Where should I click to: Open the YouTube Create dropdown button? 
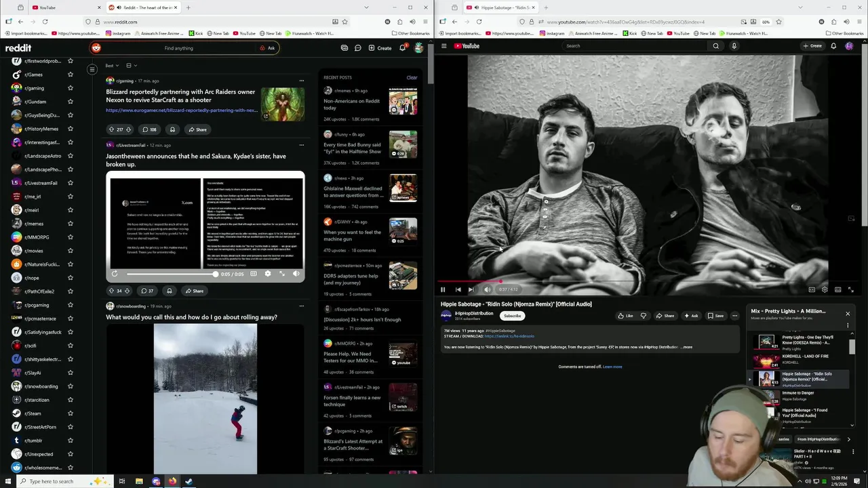click(x=812, y=46)
